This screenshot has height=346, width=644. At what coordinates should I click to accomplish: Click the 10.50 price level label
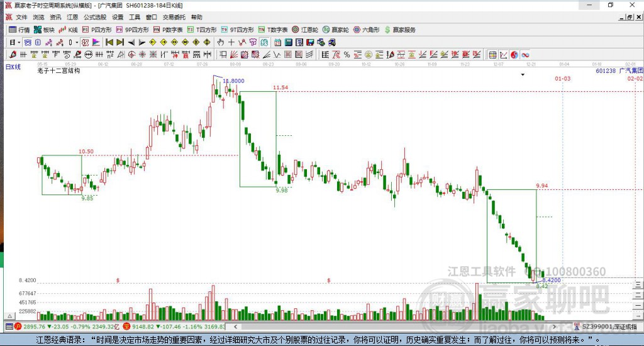point(86,152)
